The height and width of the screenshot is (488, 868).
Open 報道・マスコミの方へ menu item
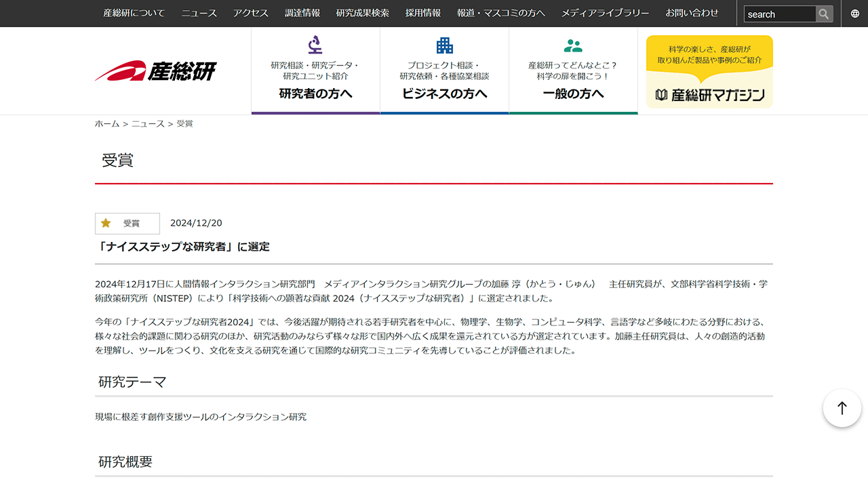tap(501, 13)
